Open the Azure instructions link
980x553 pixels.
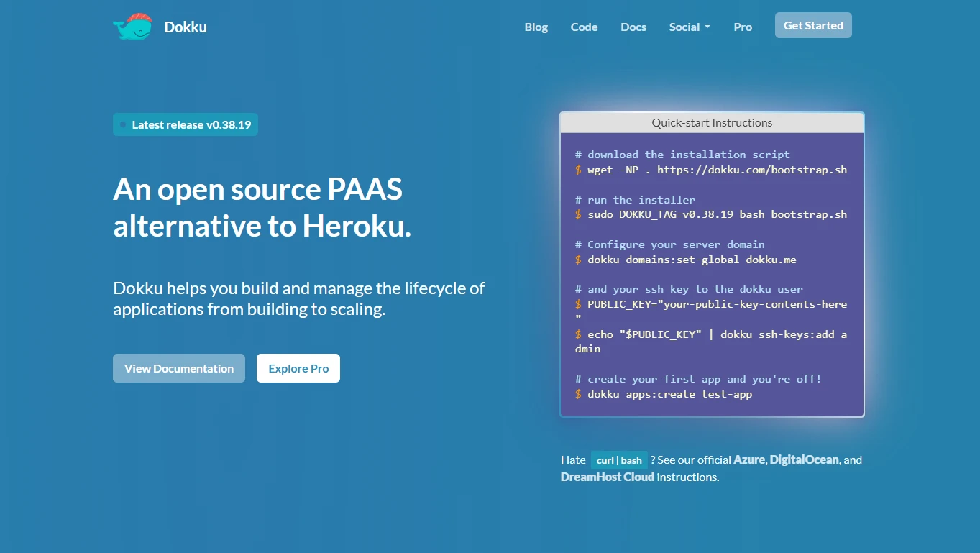coord(751,460)
